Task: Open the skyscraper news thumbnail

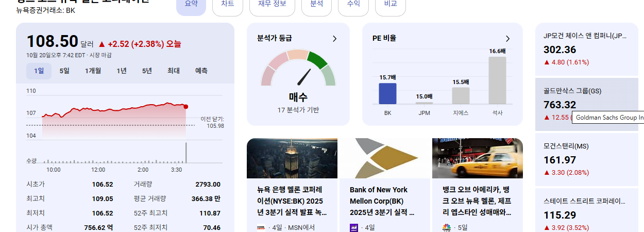Action: coord(292,158)
